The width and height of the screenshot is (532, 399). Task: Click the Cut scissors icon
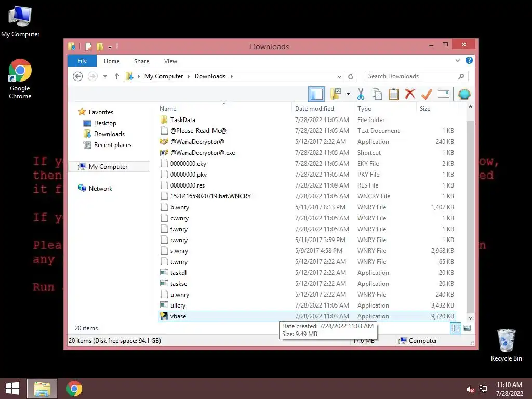click(361, 94)
